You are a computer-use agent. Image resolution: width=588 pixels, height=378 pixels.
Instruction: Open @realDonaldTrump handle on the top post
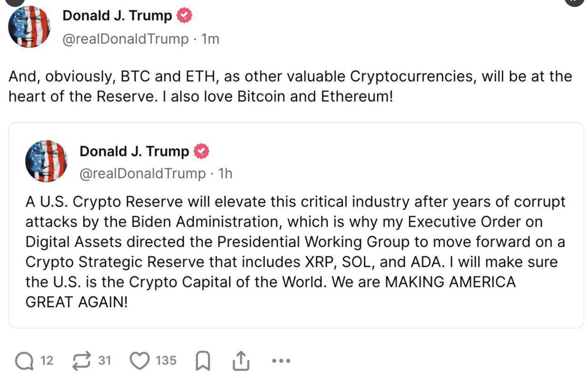pos(126,39)
